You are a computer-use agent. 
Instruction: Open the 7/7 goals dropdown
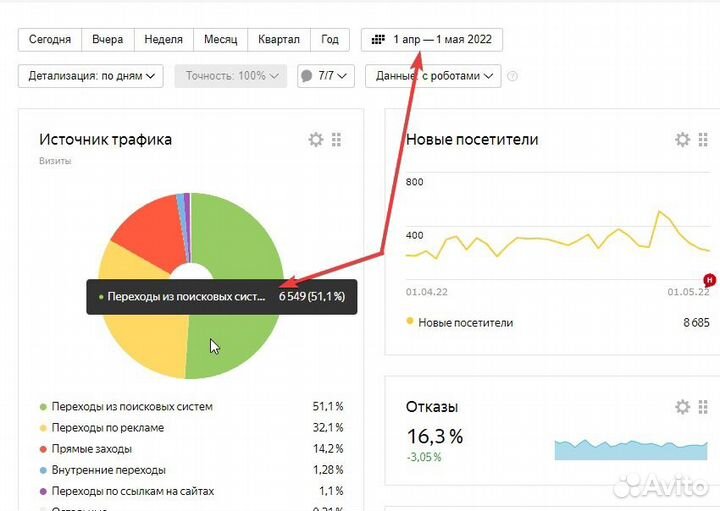tap(326, 76)
